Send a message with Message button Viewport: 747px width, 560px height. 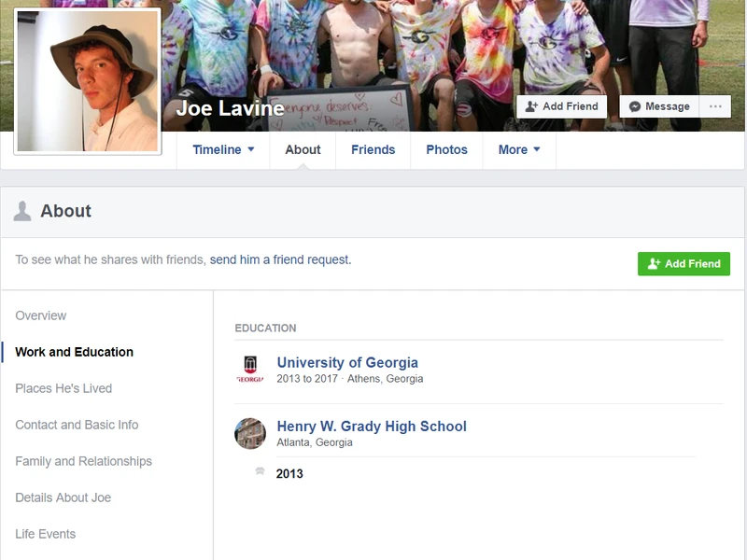(x=659, y=106)
